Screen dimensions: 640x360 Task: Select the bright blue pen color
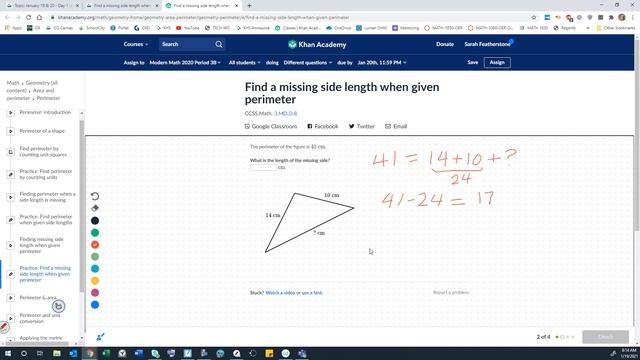(95, 304)
